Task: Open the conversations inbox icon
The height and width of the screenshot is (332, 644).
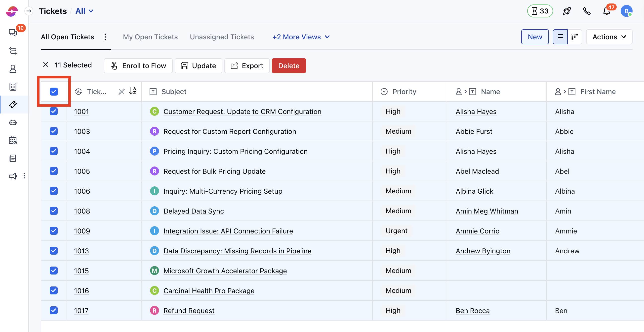Action: click(13, 33)
